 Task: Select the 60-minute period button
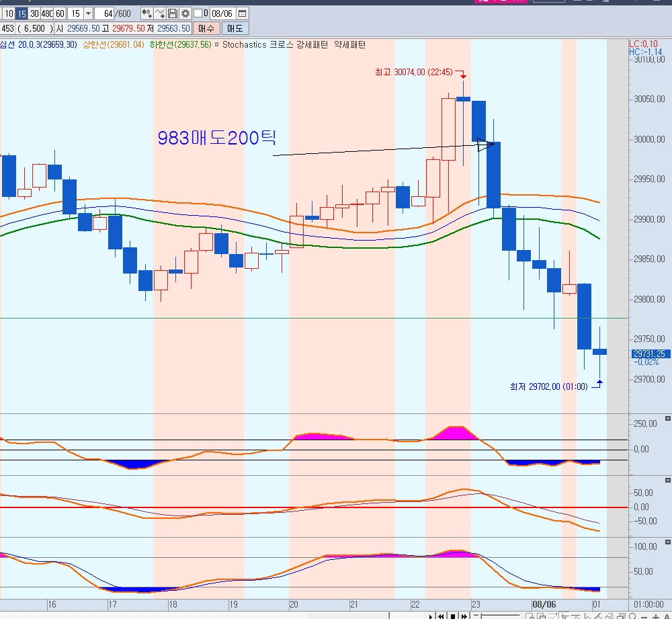(x=60, y=13)
